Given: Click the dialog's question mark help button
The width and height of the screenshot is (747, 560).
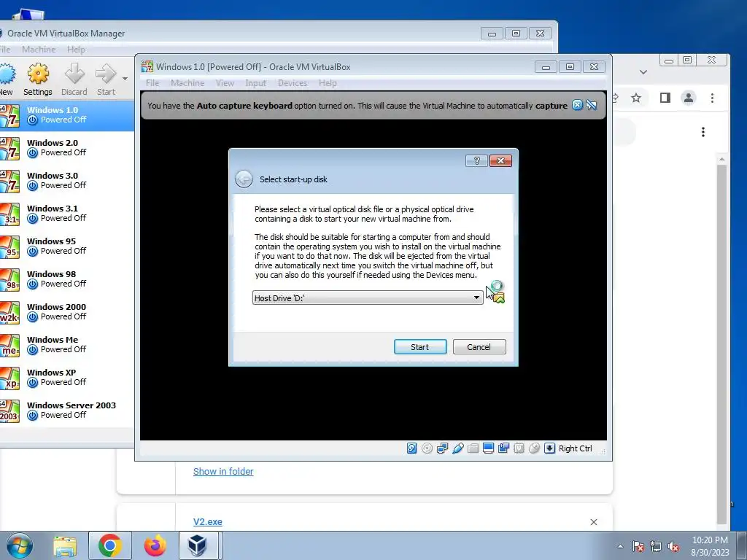Looking at the screenshot, I should 476,160.
